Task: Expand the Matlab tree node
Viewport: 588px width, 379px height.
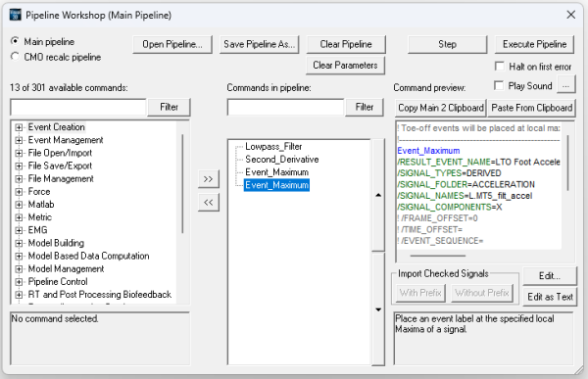Action: (19, 205)
